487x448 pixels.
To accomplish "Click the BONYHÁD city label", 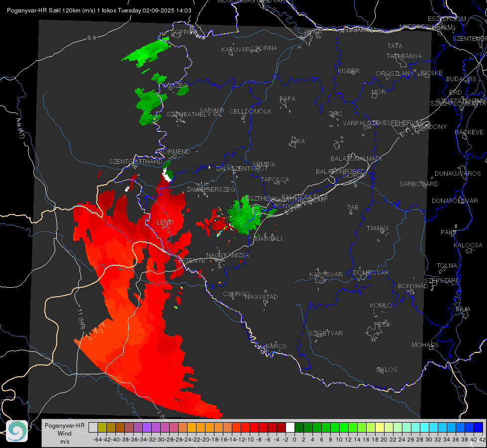I will click(413, 286).
